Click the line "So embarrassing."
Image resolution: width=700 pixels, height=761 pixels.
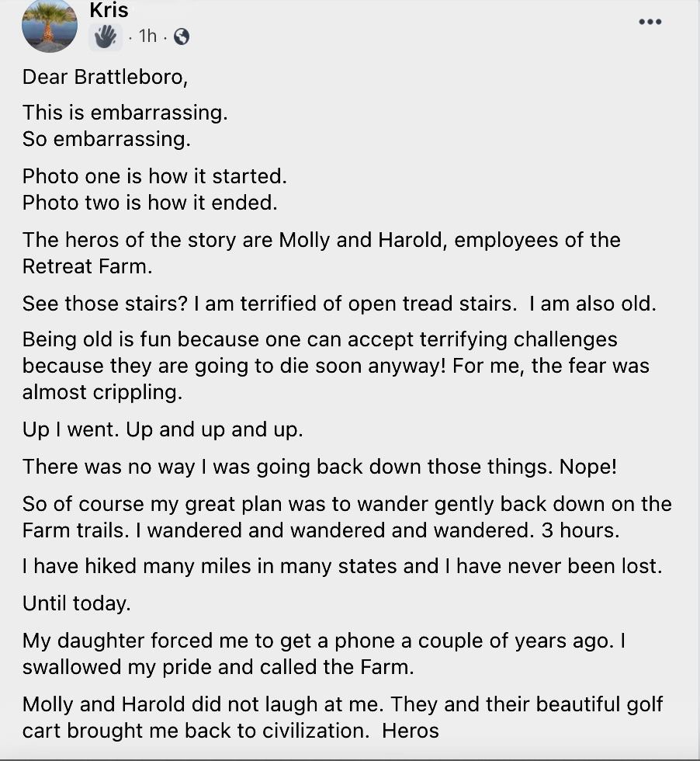[106, 139]
